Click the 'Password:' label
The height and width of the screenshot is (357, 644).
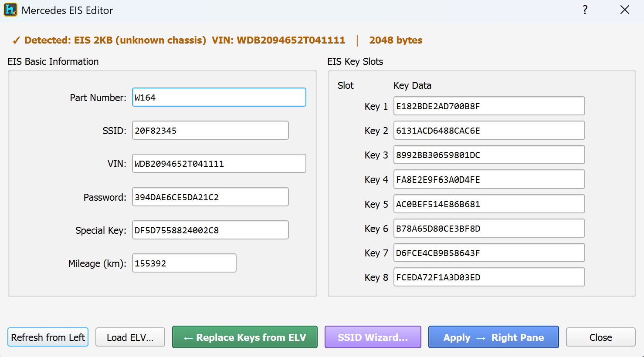[105, 197]
